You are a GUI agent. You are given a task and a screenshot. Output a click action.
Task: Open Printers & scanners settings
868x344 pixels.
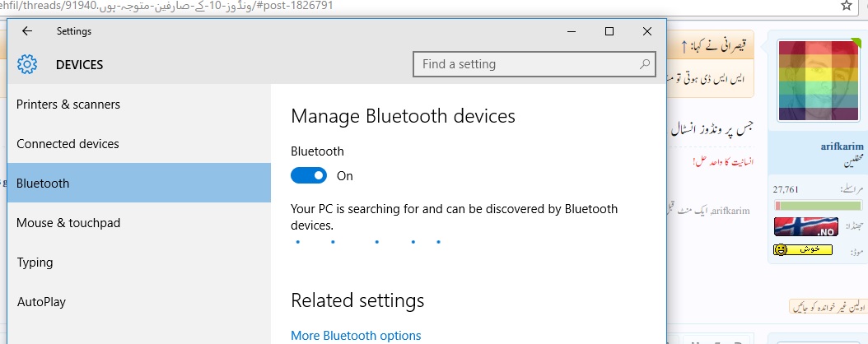tap(68, 105)
